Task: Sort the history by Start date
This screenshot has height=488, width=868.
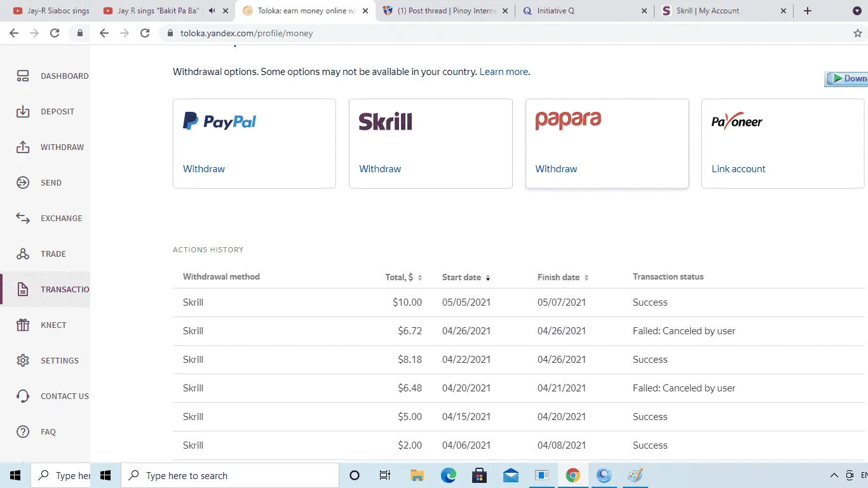Action: [466, 277]
